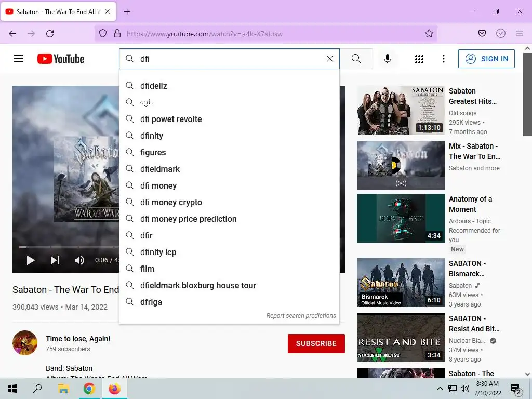Select 'dfi money price prediction' suggestion
The image size is (532, 399).
coord(229,219)
